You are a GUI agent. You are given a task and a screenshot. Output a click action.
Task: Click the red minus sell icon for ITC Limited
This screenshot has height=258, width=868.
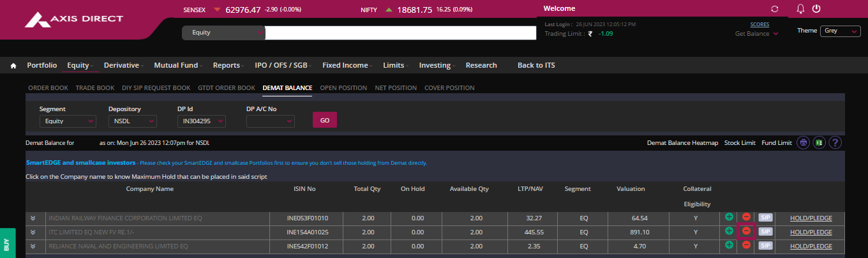coord(746,231)
